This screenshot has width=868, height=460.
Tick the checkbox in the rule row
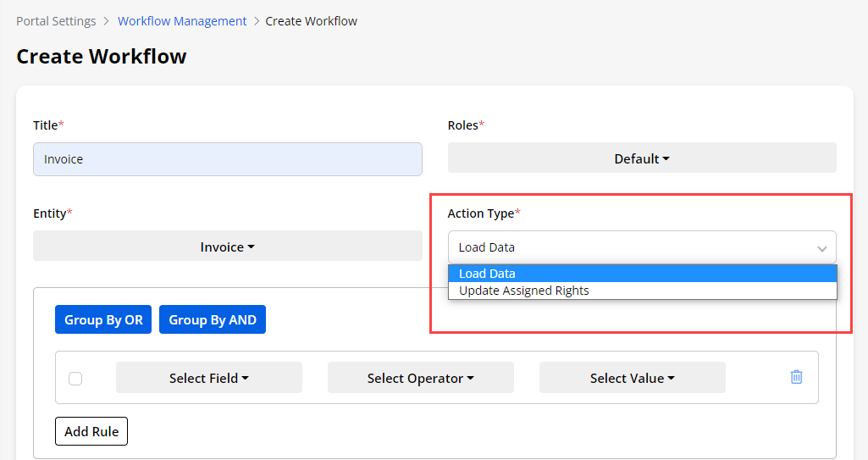[75, 379]
